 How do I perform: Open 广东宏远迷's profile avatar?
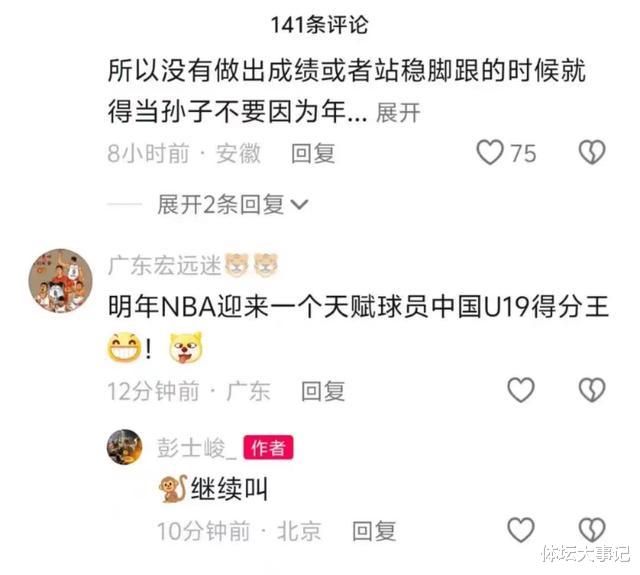tap(60, 281)
